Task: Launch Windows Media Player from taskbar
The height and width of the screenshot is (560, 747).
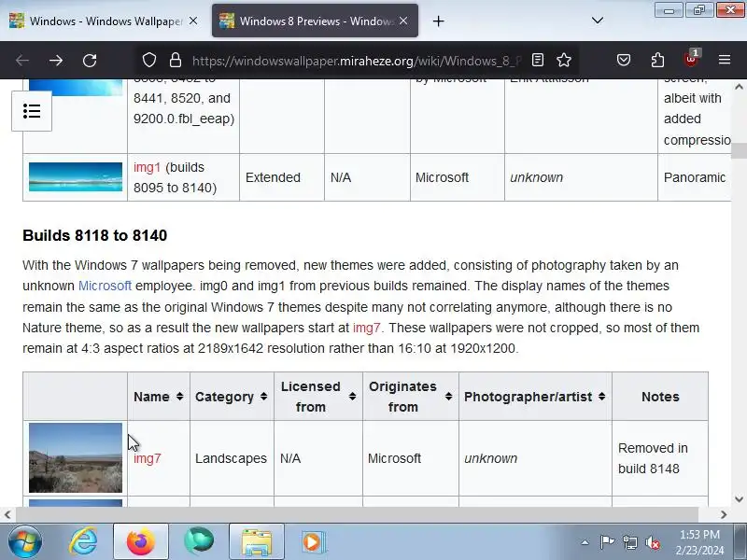Action: tap(314, 542)
